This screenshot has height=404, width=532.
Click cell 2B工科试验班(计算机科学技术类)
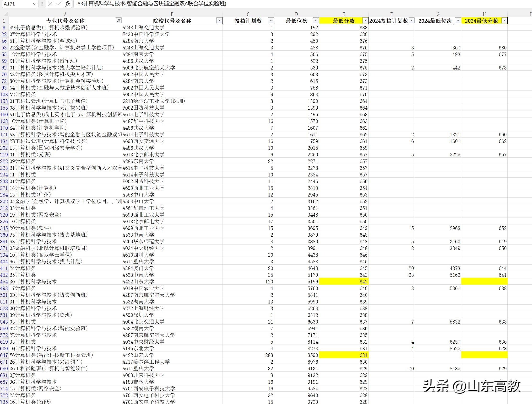(65, 141)
